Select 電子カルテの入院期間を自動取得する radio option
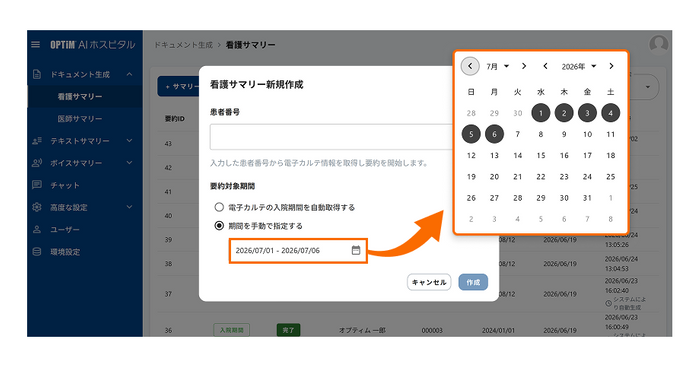The height and width of the screenshot is (368, 700). (x=219, y=207)
